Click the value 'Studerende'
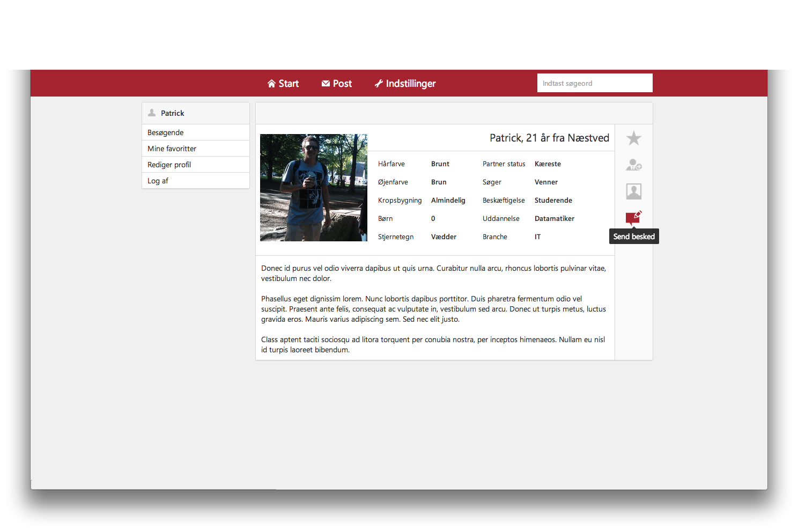This screenshot has width=798, height=532. tap(553, 201)
